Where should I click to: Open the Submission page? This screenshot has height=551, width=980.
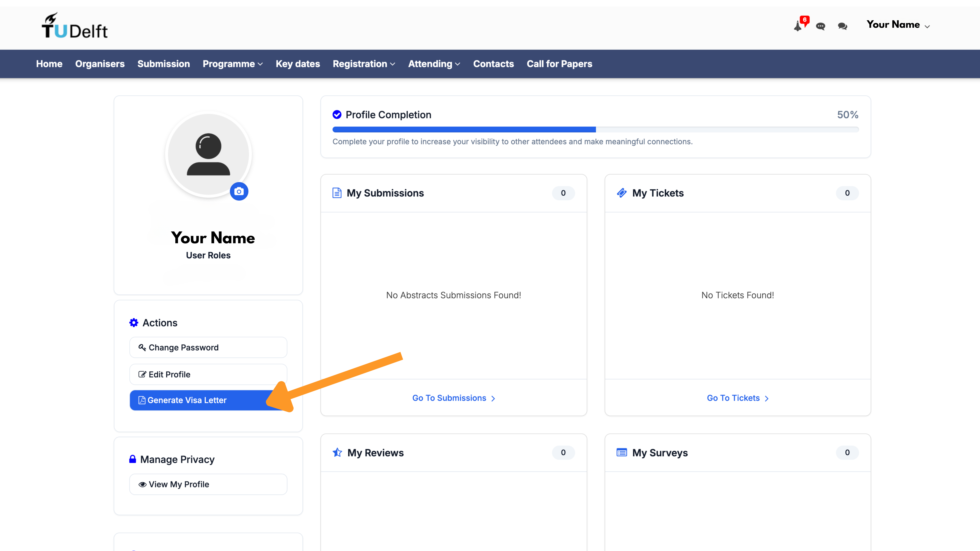point(164,64)
